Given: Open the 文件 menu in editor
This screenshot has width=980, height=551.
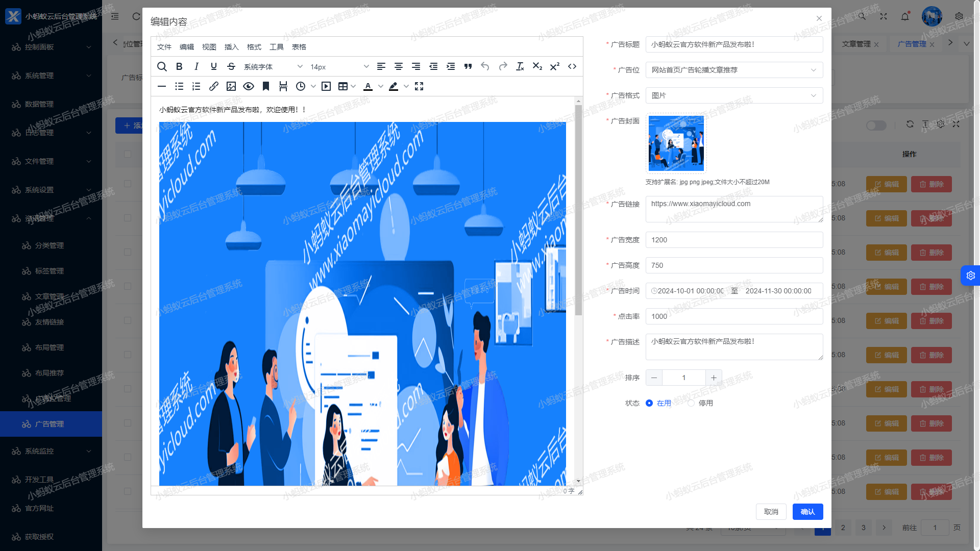Looking at the screenshot, I should 164,47.
